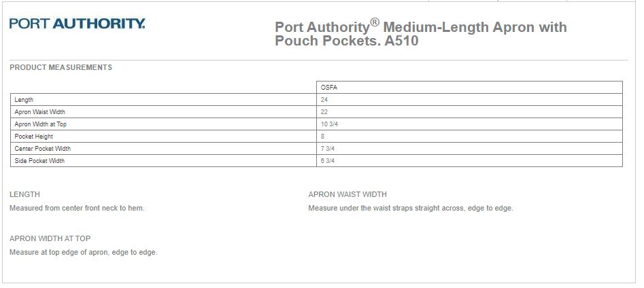
Task: Click the Pocket Height value 8 cell
Action: click(x=322, y=137)
